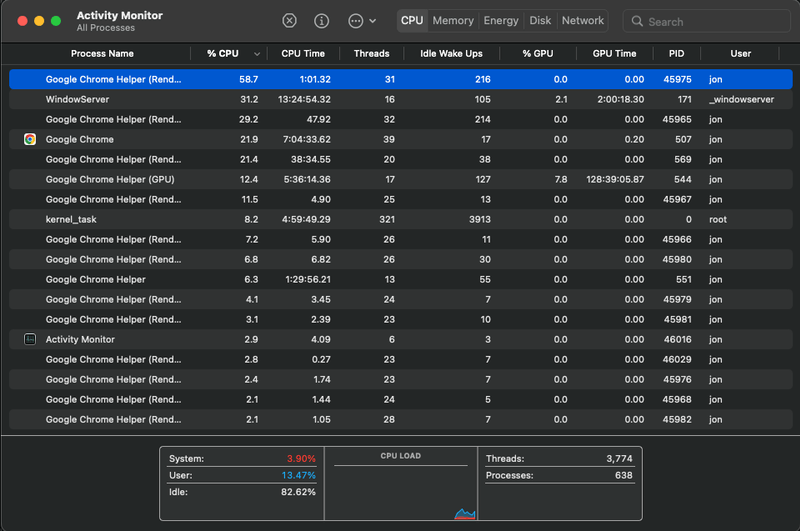
Task: Click the magnifier icon in search field
Action: [x=637, y=21]
